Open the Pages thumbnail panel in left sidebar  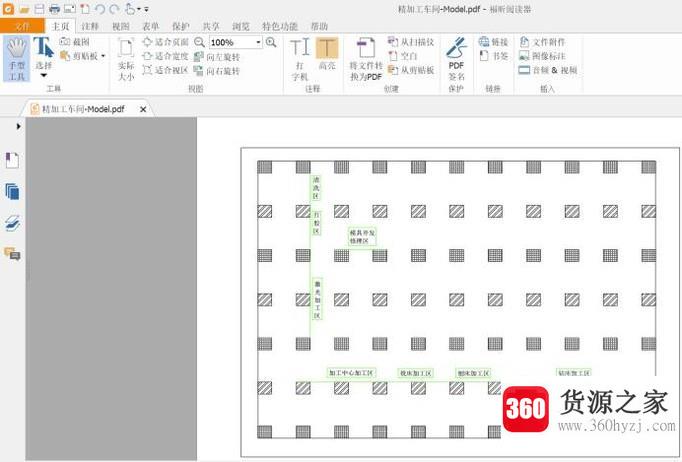tap(12, 191)
